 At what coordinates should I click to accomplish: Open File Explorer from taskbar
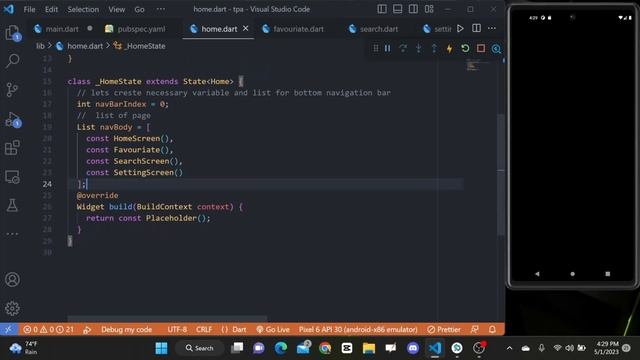[x=369, y=348]
